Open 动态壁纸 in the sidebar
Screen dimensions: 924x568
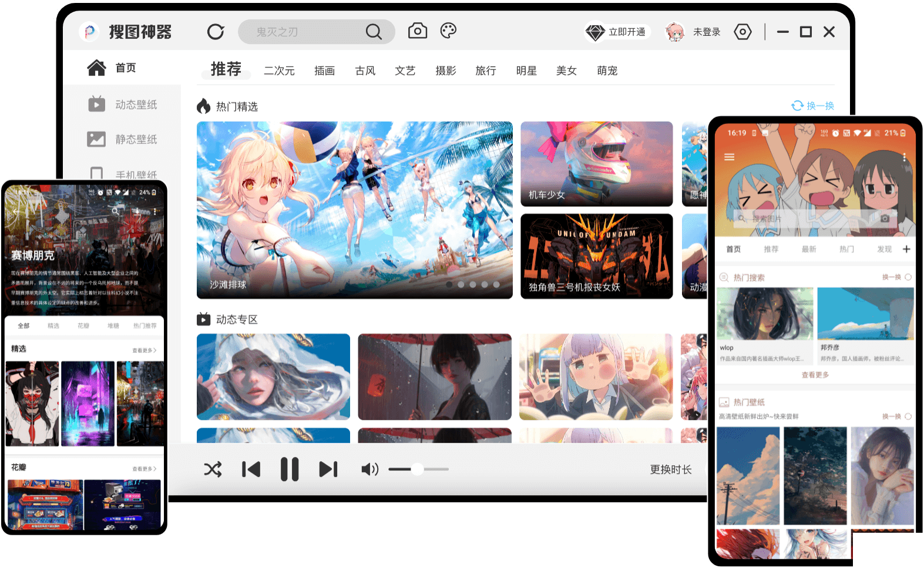tap(122, 105)
